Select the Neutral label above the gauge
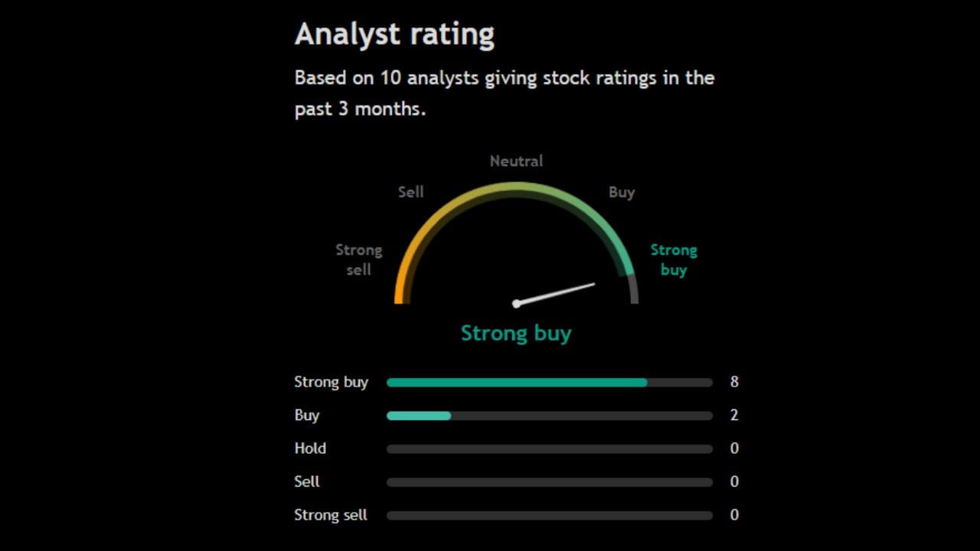The image size is (980, 551). pos(516,161)
